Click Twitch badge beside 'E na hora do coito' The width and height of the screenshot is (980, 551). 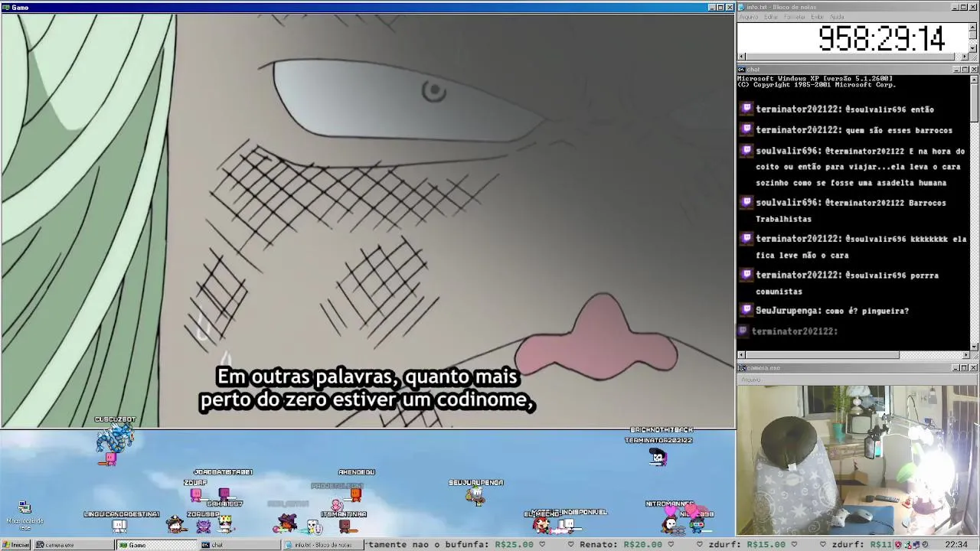pos(746,151)
